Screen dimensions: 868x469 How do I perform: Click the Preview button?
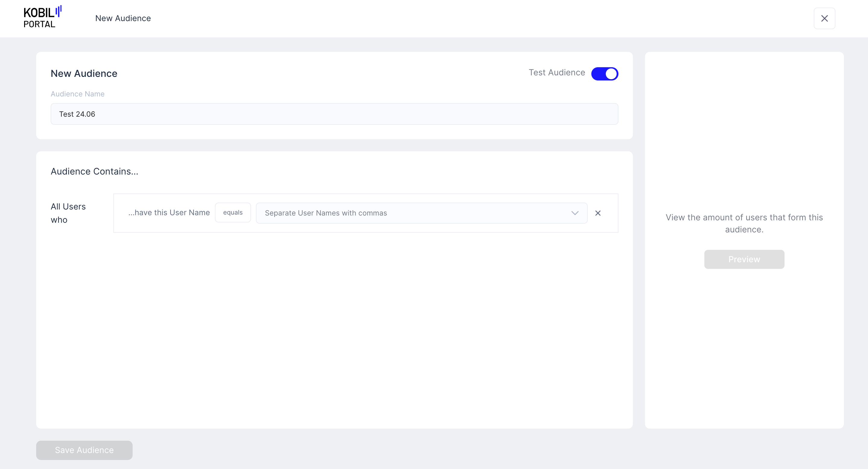point(744,259)
